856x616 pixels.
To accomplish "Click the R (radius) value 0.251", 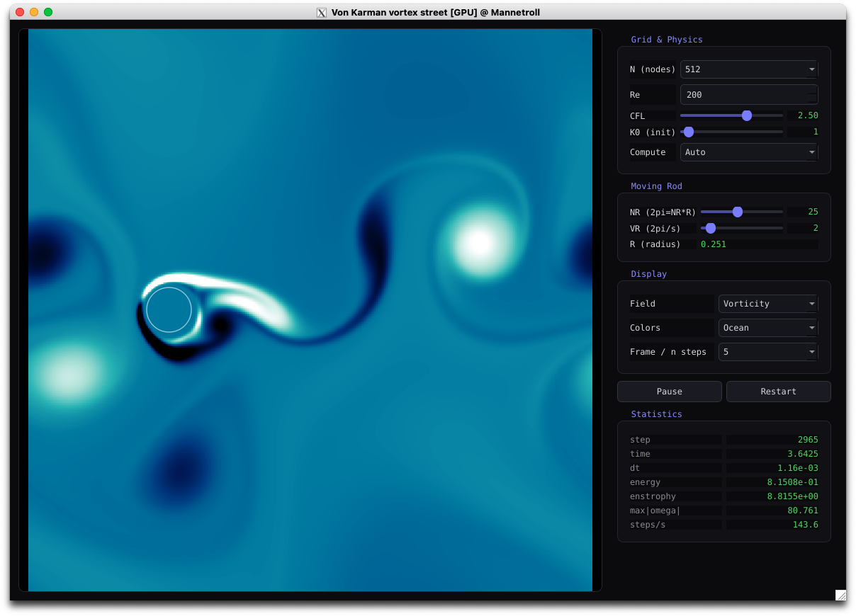I will coord(714,244).
